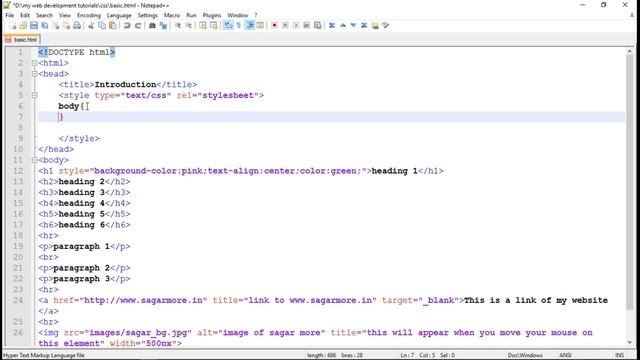Click the Paste clipboard icon
This screenshot has height=360, width=640.
point(113,26)
